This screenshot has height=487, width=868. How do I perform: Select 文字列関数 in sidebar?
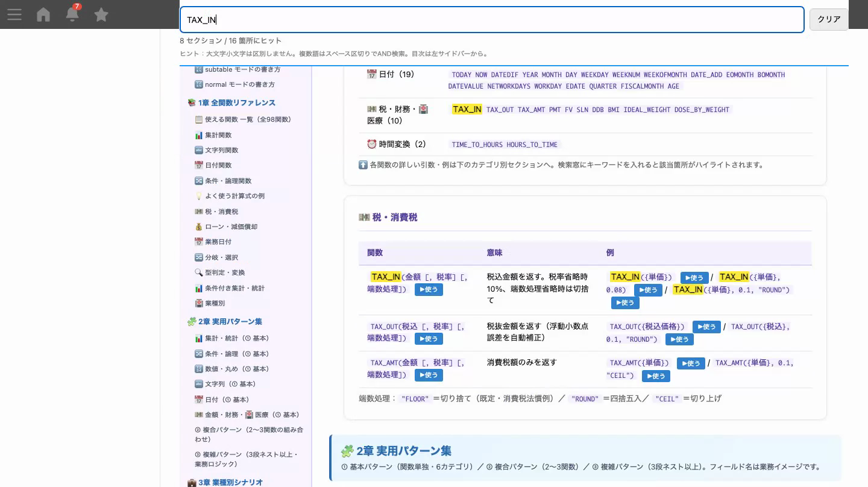(x=216, y=150)
